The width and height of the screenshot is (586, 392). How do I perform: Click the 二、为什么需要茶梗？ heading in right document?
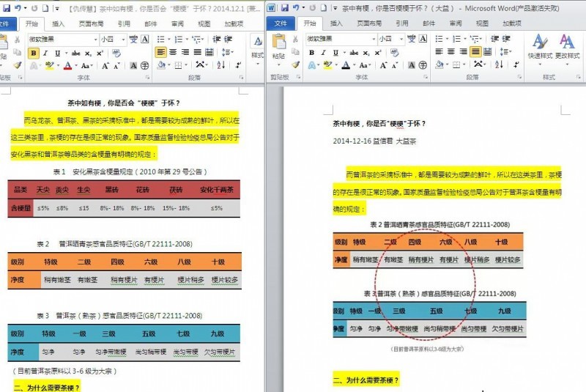pos(366,380)
